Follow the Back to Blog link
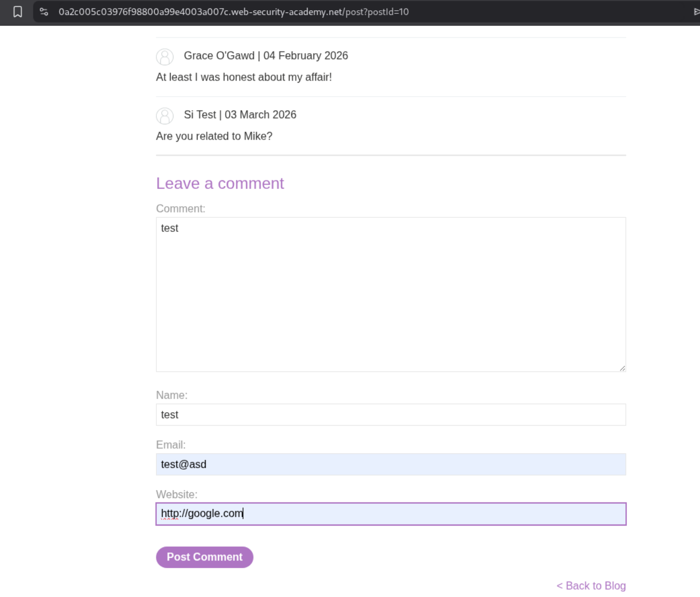Viewport: 700px width, 597px height. [591, 586]
